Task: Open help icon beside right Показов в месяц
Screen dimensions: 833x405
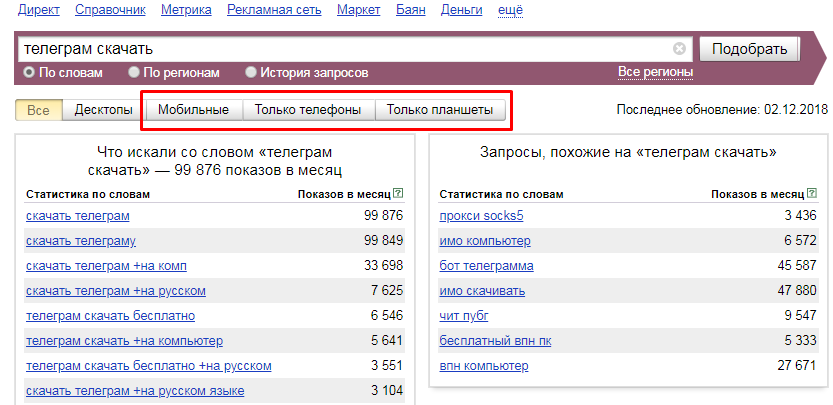Action: coord(812,193)
